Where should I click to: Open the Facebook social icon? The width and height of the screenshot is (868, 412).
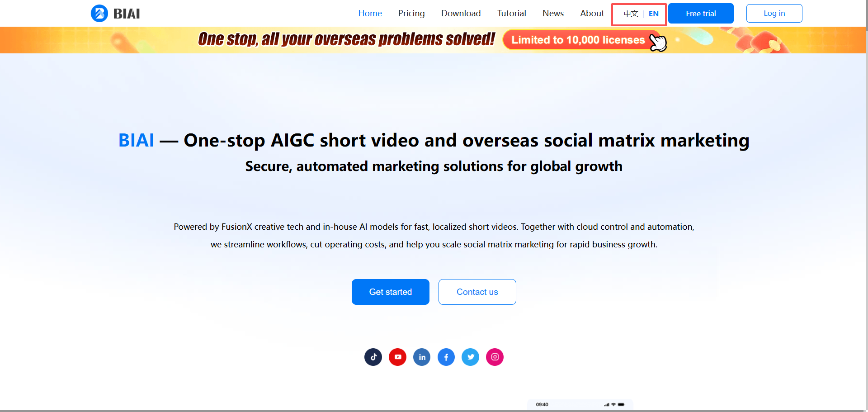point(446,357)
